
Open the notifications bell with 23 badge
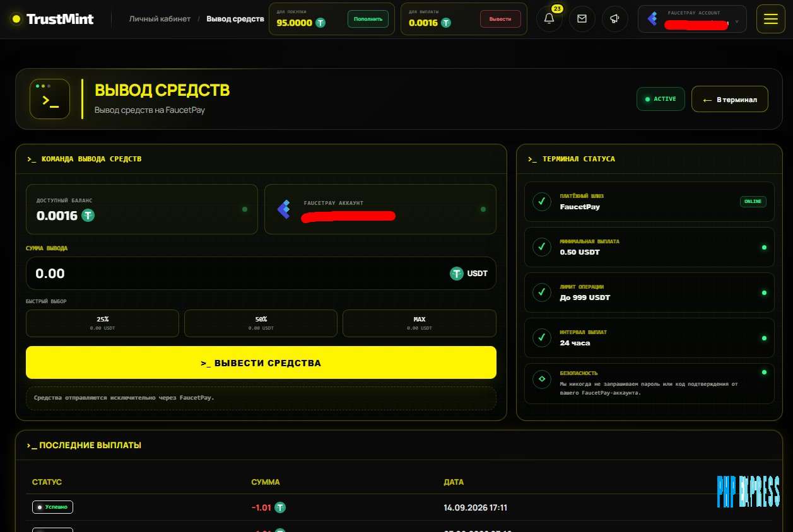point(549,19)
